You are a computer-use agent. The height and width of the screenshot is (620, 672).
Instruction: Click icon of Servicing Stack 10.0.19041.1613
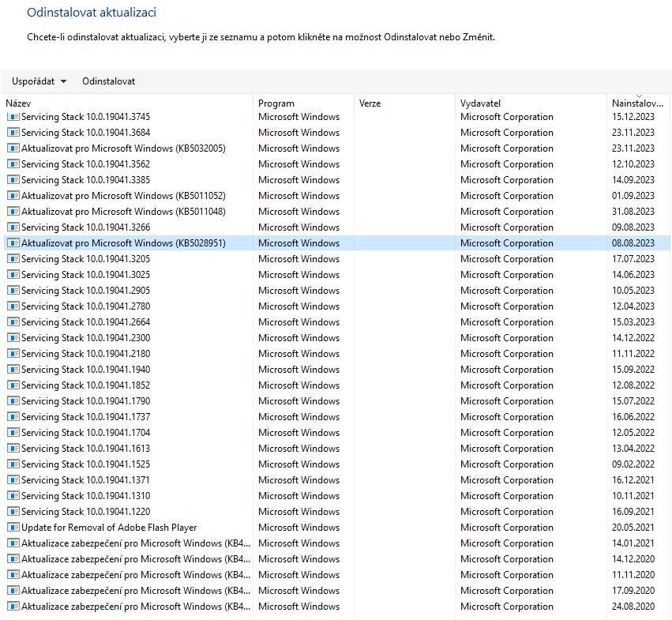tap(13, 449)
